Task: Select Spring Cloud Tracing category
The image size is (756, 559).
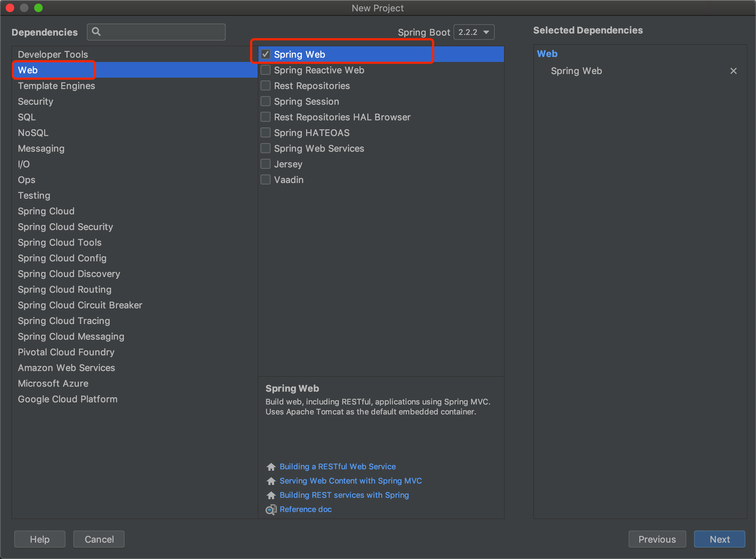Action: coord(135,320)
